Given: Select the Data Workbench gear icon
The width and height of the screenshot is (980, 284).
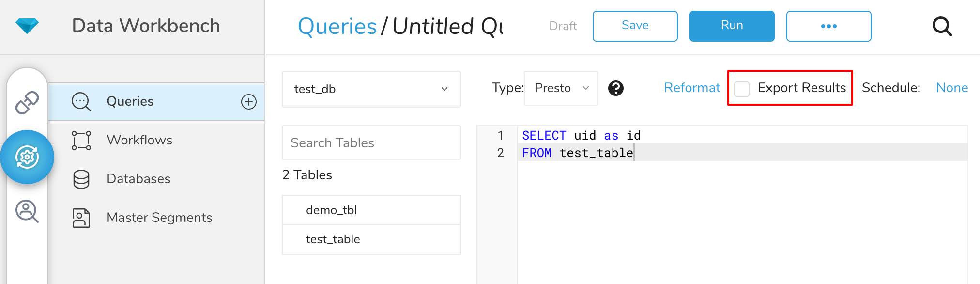Looking at the screenshot, I should [27, 157].
